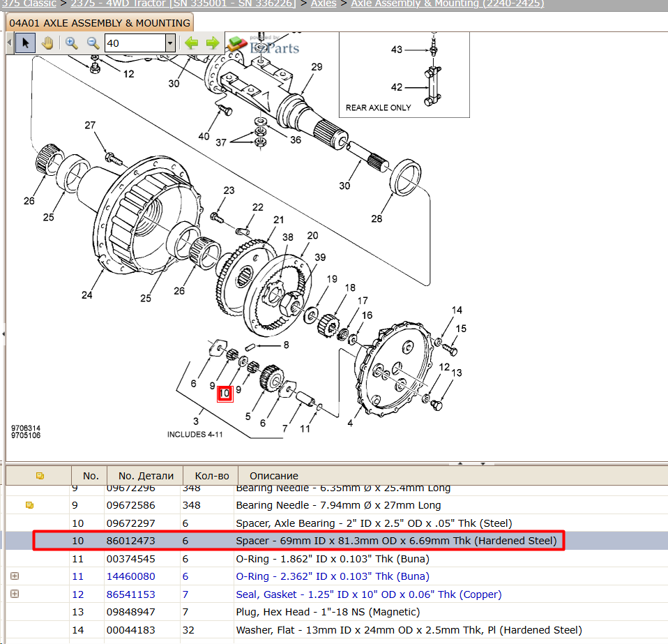Screen dimensions: 668x644
Task: Select the arrow pointer tool
Action: click(x=25, y=43)
